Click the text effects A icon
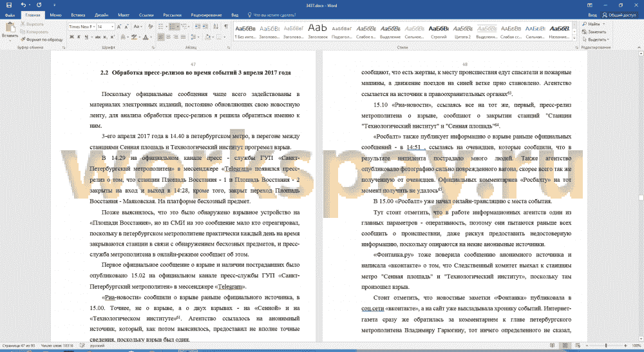Screen dimensions: 644x352 coord(123,37)
